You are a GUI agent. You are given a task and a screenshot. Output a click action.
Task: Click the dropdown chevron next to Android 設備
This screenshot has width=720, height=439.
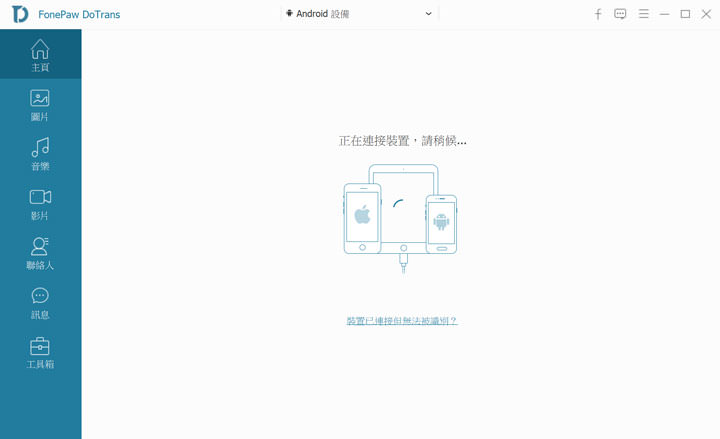(428, 14)
